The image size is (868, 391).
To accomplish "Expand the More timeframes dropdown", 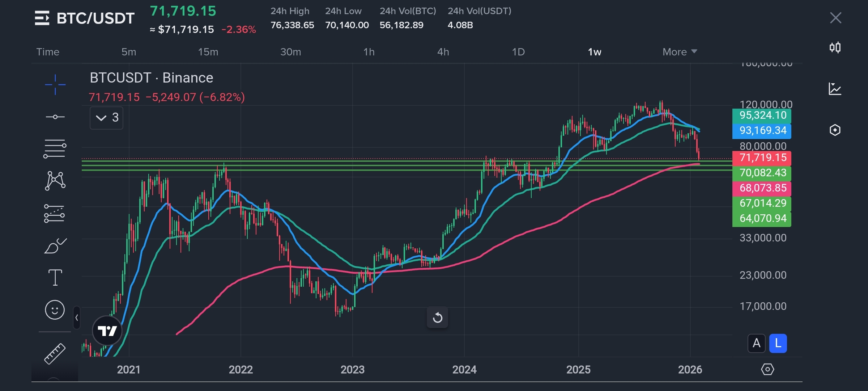I will click(x=679, y=52).
